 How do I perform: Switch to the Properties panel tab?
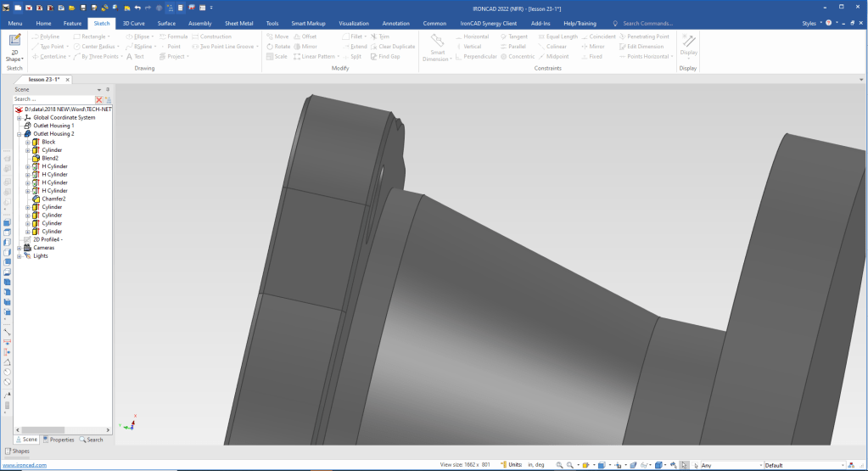pyautogui.click(x=59, y=440)
